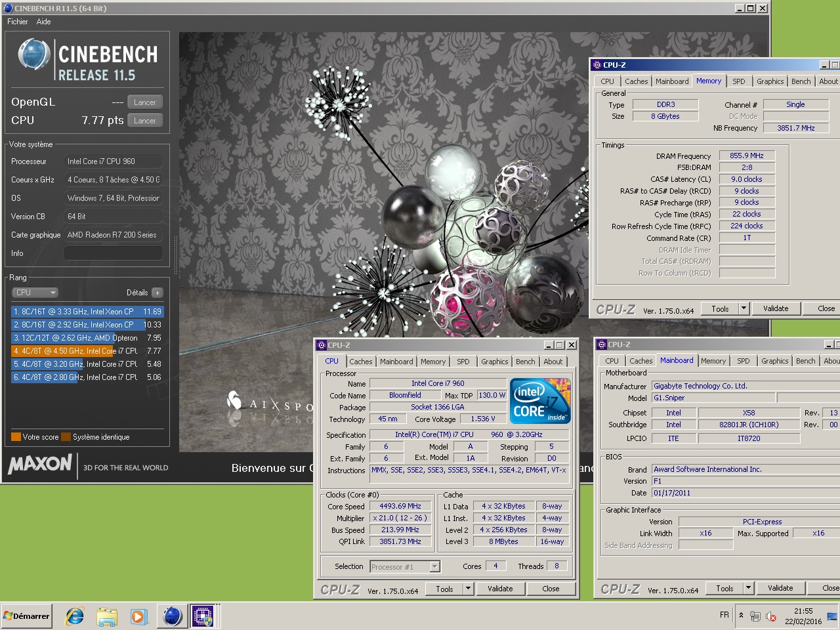This screenshot has height=630, width=840.
Task: Click the brown Système identique legend swatch
Action: [66, 437]
